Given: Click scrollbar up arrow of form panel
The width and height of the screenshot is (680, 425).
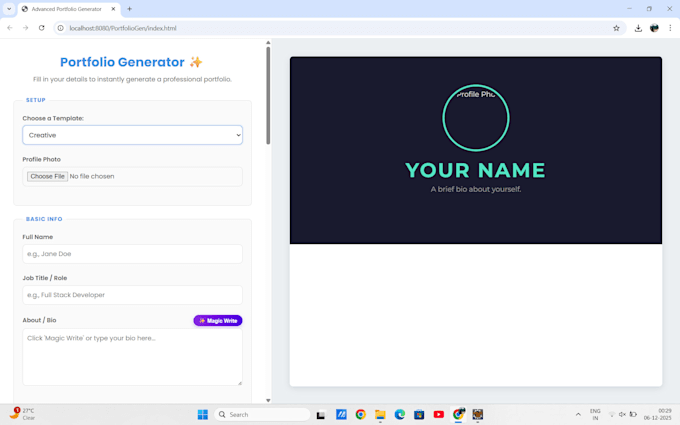Looking at the screenshot, I should pyautogui.click(x=268, y=42).
